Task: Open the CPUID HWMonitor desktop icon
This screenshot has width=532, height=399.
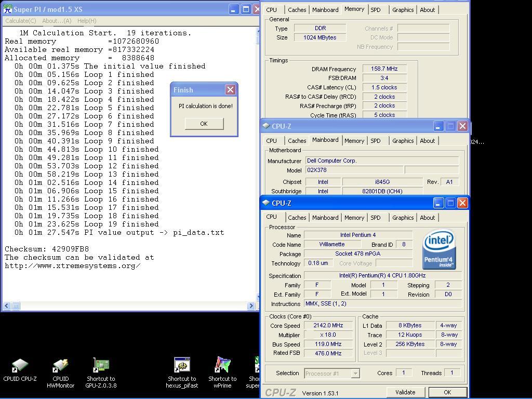Action: click(x=60, y=373)
